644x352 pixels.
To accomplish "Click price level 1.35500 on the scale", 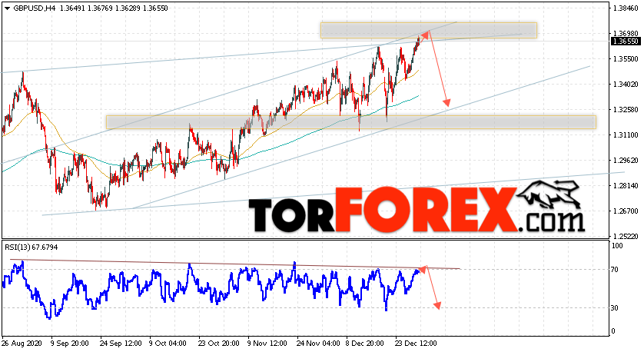I will [x=626, y=59].
